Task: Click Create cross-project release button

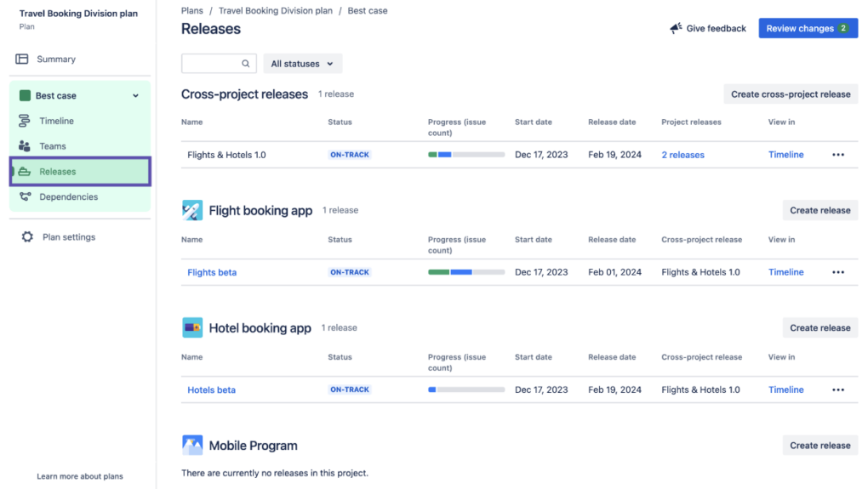Action: tap(791, 94)
